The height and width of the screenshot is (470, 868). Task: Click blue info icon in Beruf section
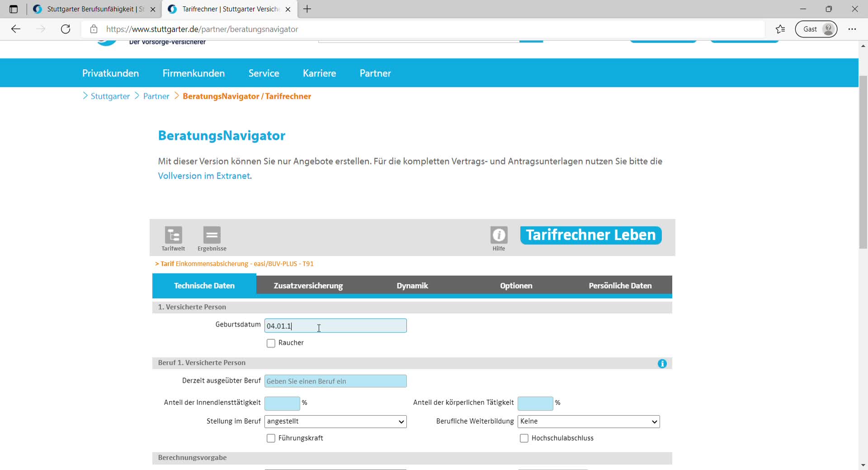tap(662, 364)
